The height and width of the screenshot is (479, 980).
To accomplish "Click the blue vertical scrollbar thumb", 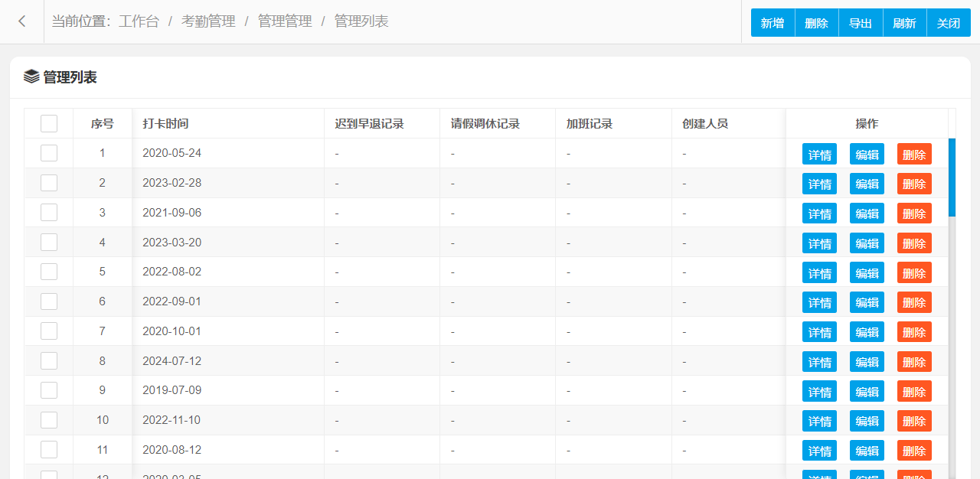I will [x=952, y=178].
